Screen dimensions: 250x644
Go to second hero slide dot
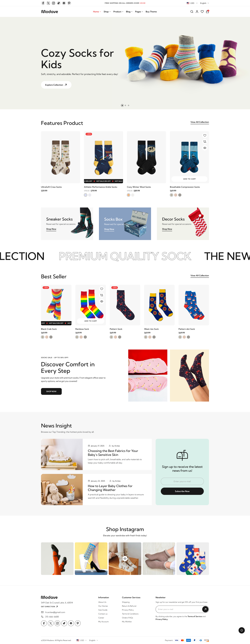pos(125,106)
